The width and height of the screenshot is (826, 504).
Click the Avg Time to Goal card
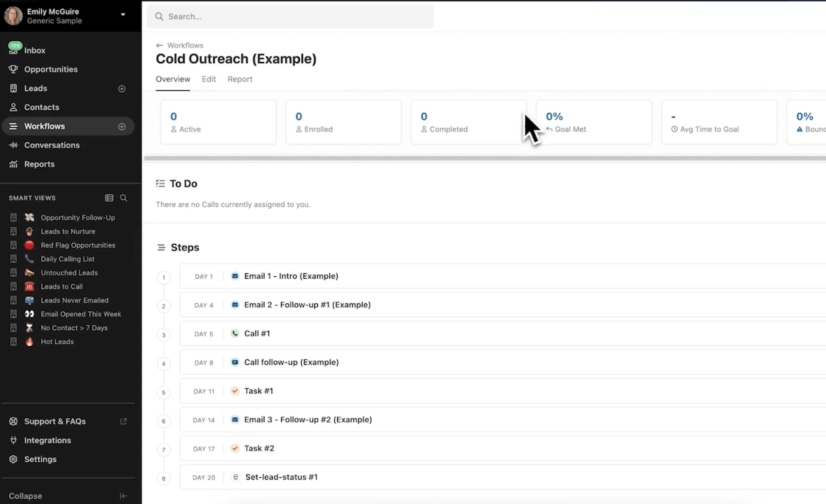pos(719,122)
